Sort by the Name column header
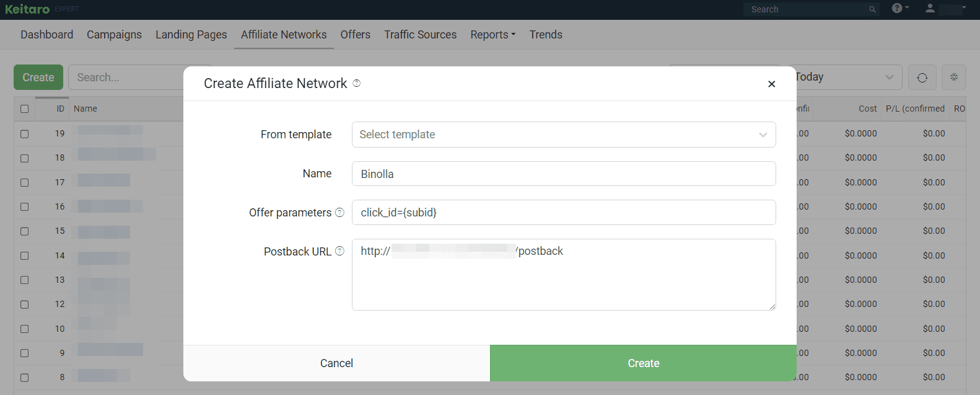The width and height of the screenshot is (980, 395). (85, 109)
